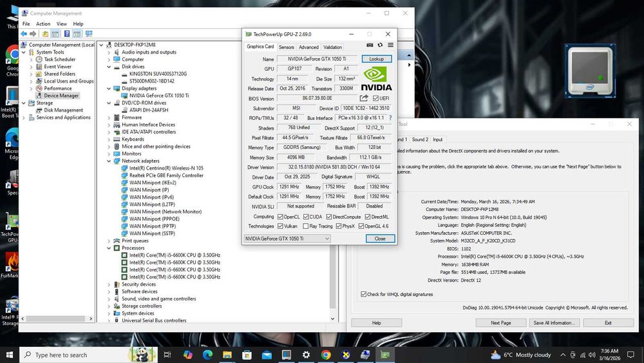The image size is (644, 363).
Task: Switch to DirectX Diagnostic Tool taskbar icon
Action: click(345, 355)
